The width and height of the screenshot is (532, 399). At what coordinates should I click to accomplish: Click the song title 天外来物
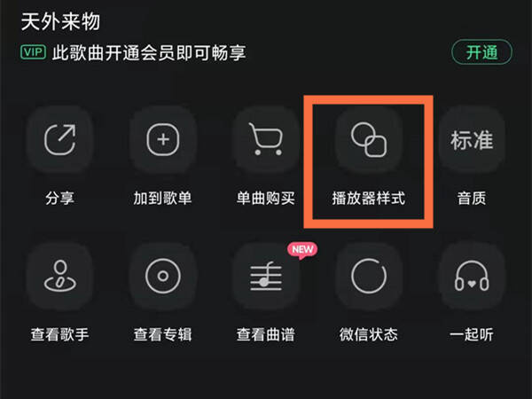coord(60,21)
